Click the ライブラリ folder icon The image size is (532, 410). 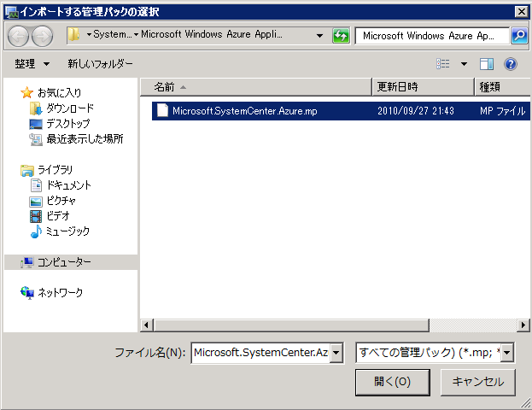26,170
